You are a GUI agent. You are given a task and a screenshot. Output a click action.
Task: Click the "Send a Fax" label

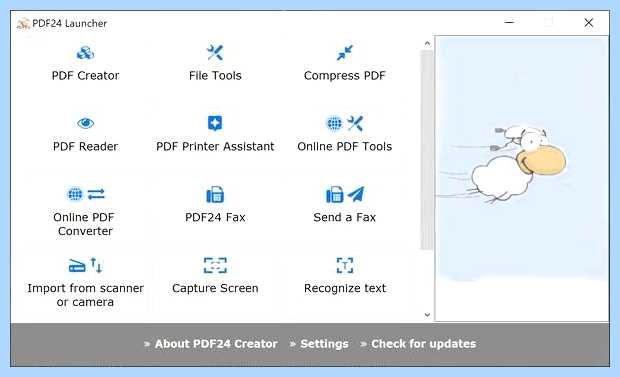coord(345,217)
